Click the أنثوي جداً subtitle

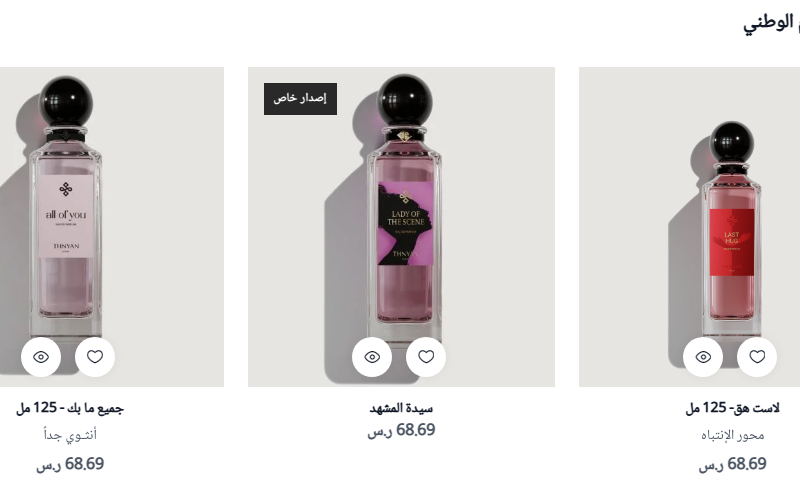point(70,435)
